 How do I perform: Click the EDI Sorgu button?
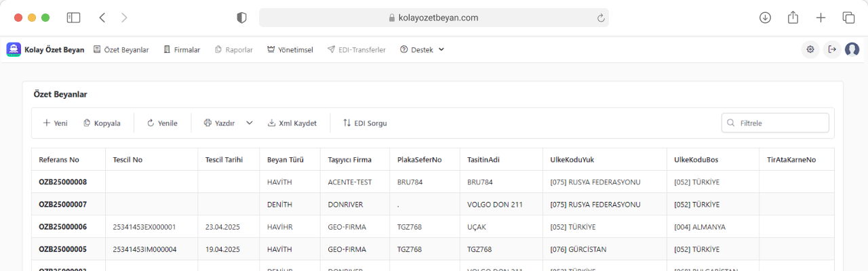(365, 123)
